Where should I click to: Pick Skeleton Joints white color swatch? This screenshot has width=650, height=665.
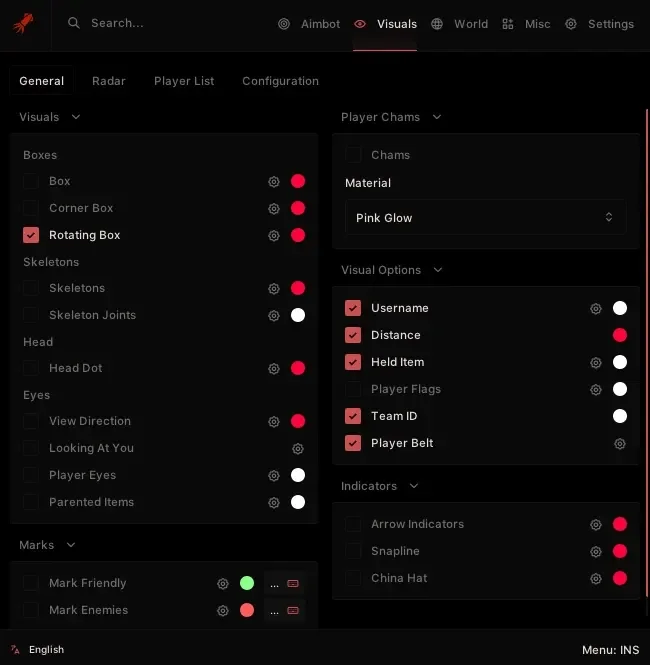point(298,315)
